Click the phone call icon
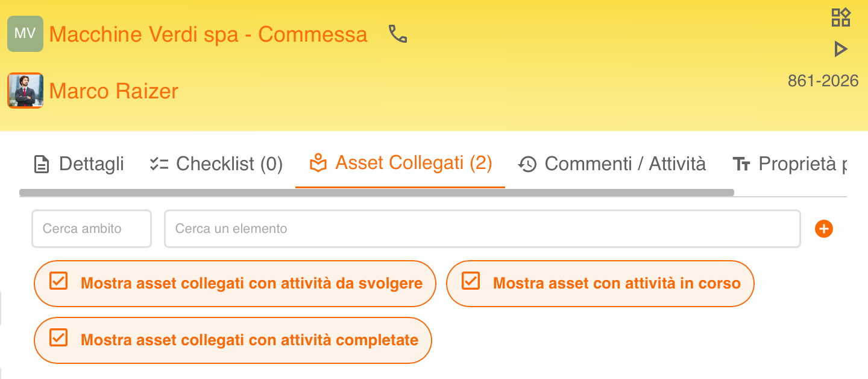This screenshot has width=868, height=379. click(x=398, y=34)
